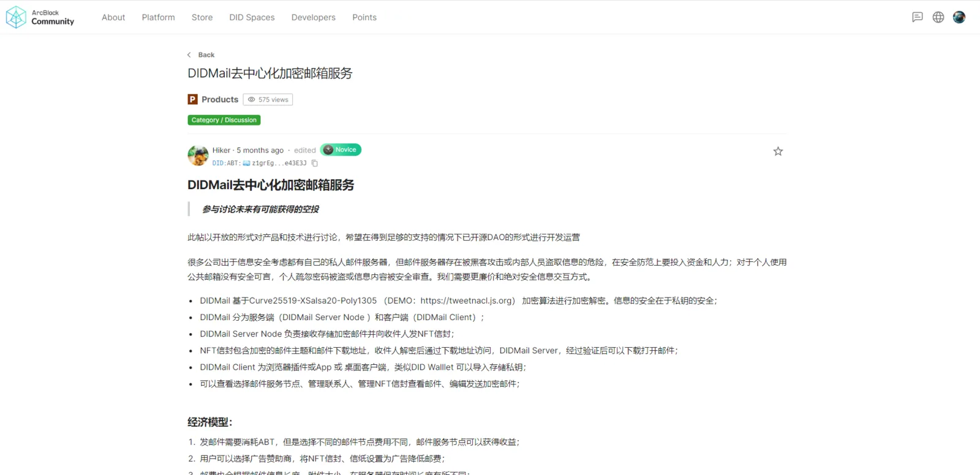980x475 pixels.
Task: Click the page title DIDMail去中心化加密邮箱服务 below Back
Action: pyautogui.click(x=270, y=73)
